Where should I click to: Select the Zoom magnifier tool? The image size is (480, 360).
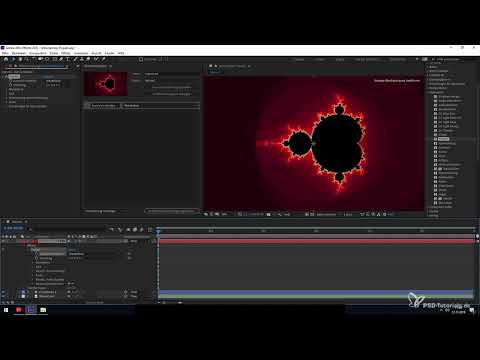[x=26, y=59]
